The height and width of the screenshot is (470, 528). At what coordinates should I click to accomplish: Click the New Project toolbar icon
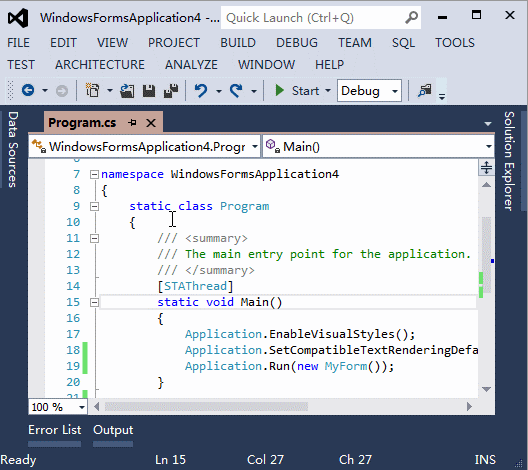click(x=92, y=91)
